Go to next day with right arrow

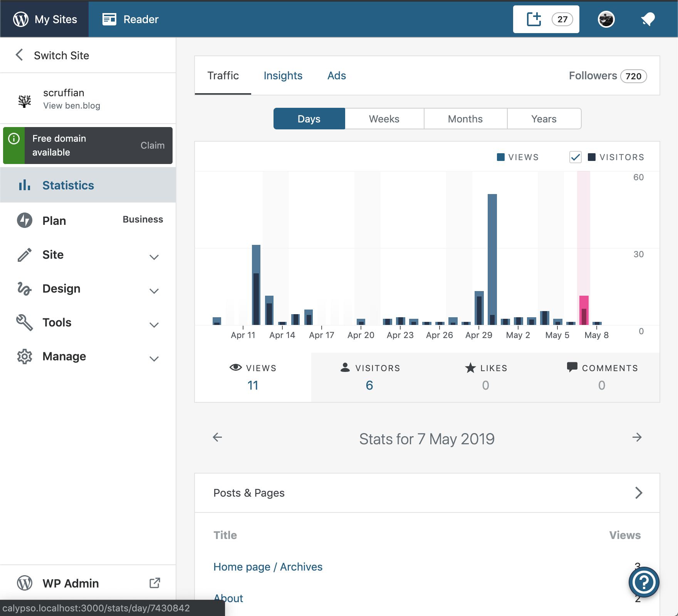(x=637, y=437)
